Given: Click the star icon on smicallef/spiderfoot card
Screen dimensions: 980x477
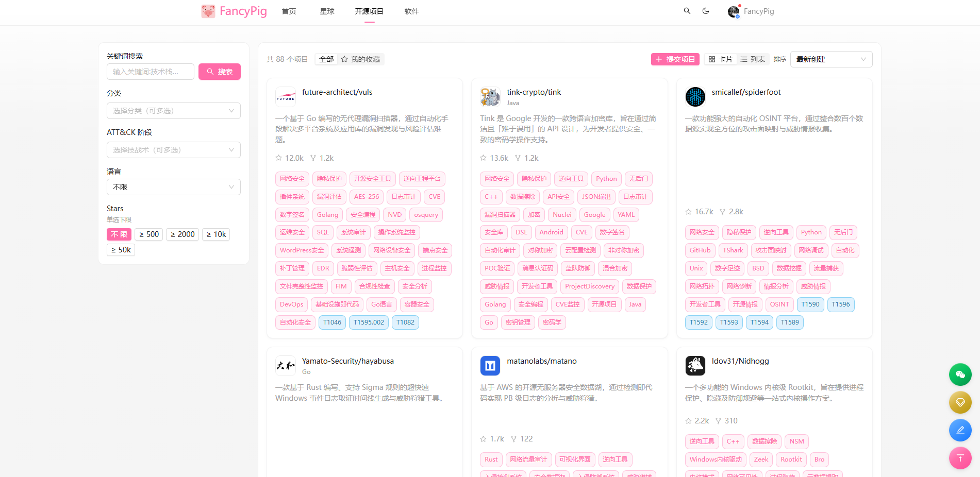Looking at the screenshot, I should (x=689, y=212).
